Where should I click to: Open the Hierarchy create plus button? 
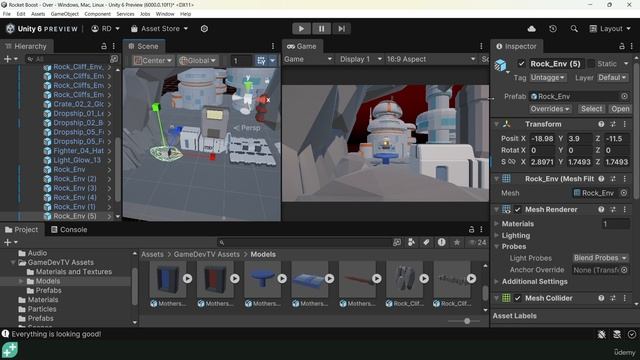tap(10, 59)
